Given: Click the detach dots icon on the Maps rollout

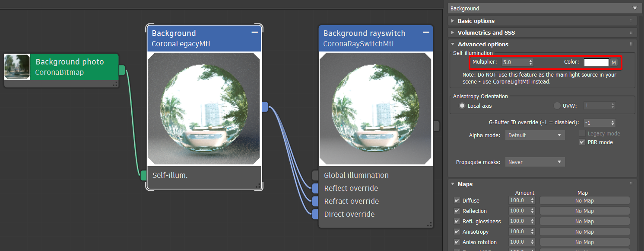Looking at the screenshot, I should [631, 184].
